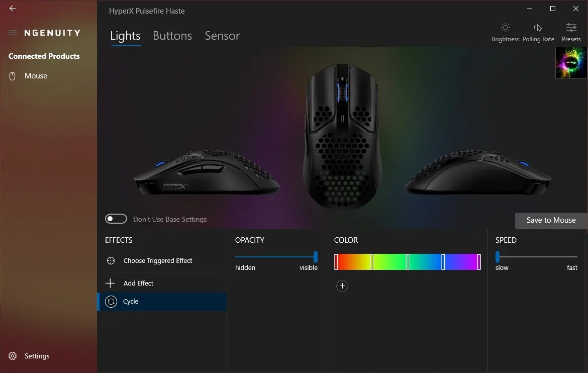Viewport: 588px width, 373px height.
Task: Click the plus icon for Add Effect
Action: 110,283
